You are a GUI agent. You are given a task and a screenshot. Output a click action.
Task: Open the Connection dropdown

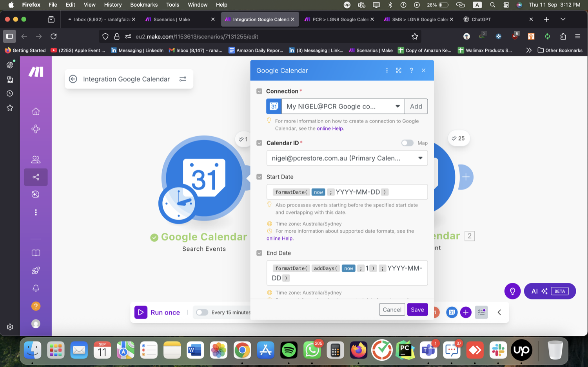(x=343, y=107)
